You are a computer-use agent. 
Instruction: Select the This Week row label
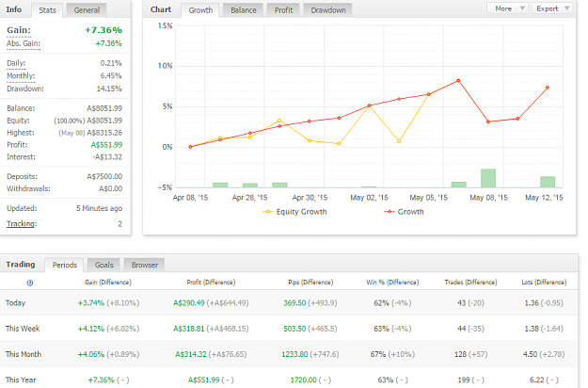[x=23, y=329]
